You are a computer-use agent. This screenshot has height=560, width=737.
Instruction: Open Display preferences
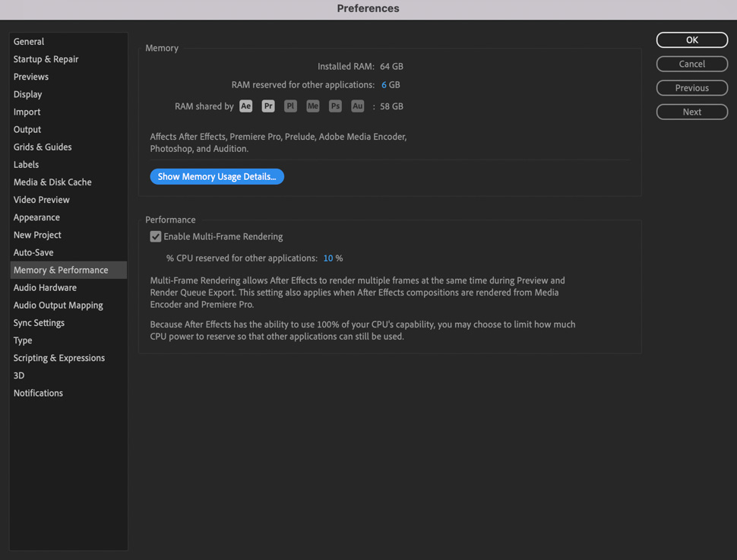coord(68,94)
